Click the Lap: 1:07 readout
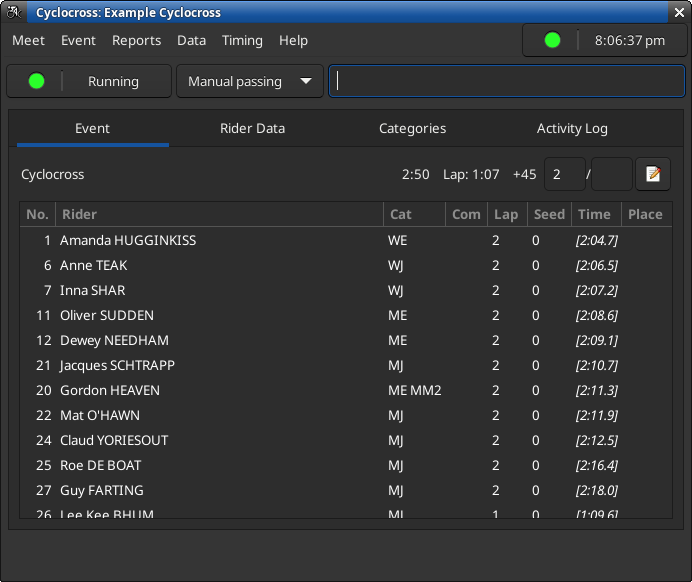Viewport: 692px width, 582px height. click(471, 174)
